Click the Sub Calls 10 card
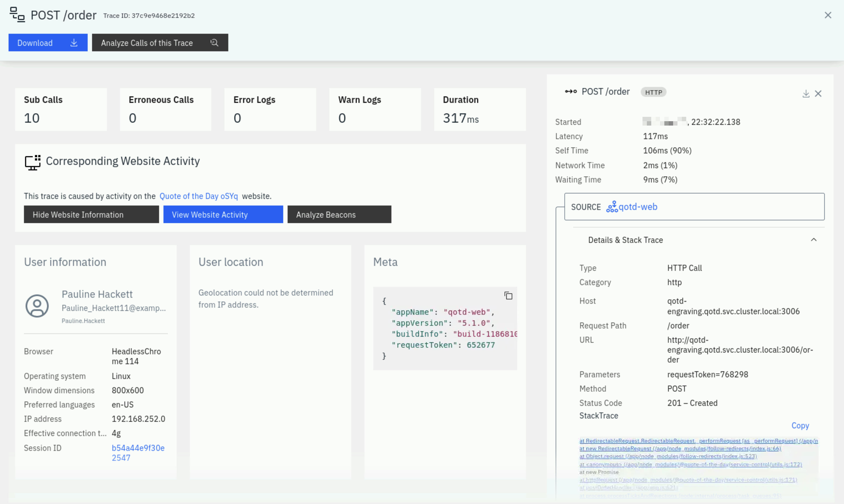This screenshot has width=844, height=504. [x=61, y=109]
